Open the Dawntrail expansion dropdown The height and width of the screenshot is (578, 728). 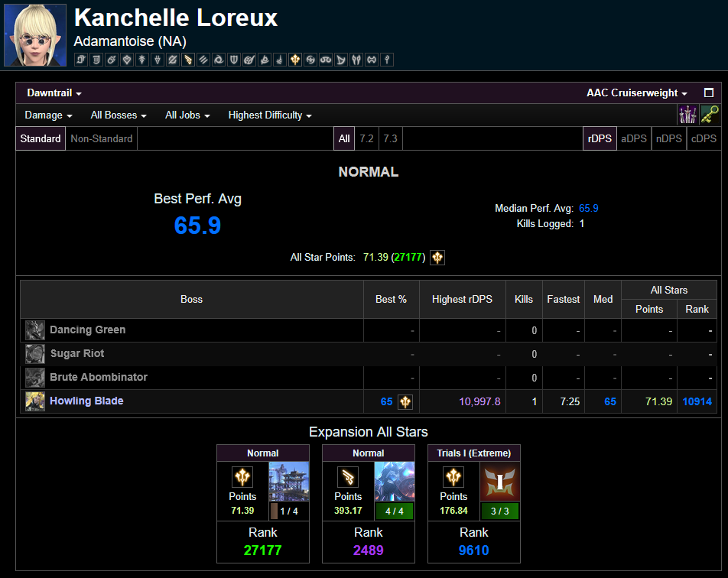(54, 93)
